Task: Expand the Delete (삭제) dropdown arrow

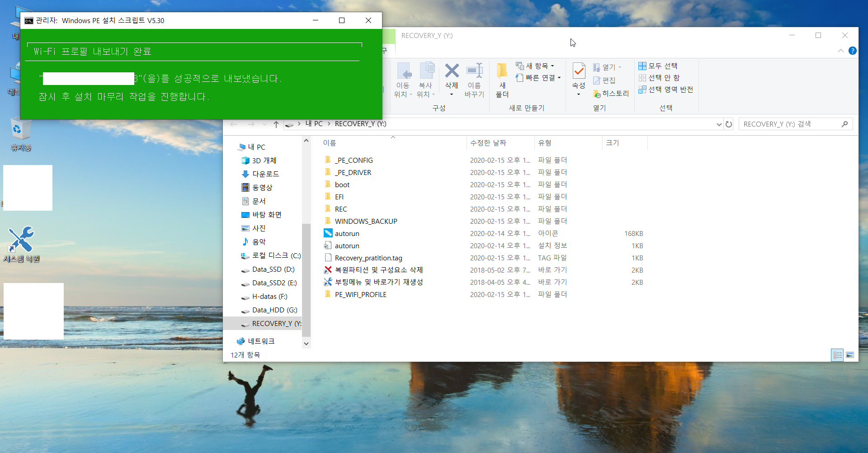Action: [452, 94]
